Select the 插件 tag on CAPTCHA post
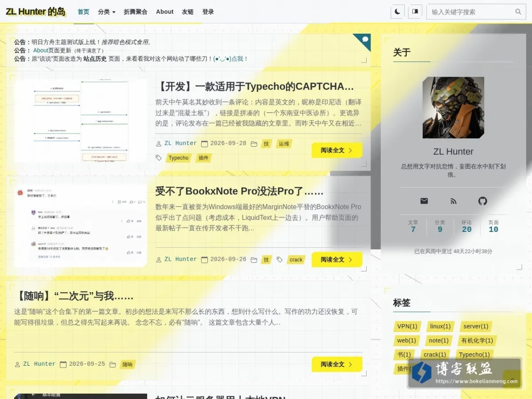 203,158
